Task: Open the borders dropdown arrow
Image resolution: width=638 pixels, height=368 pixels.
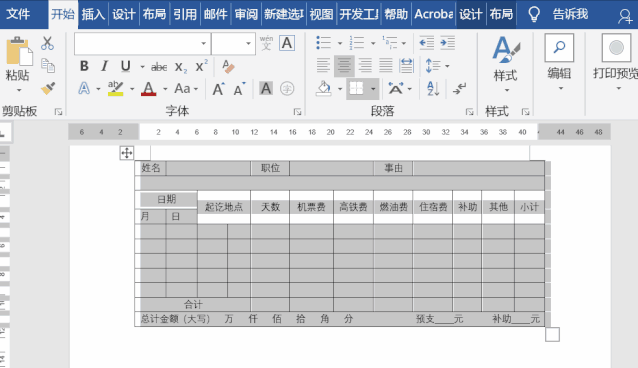Action: pyautogui.click(x=373, y=89)
